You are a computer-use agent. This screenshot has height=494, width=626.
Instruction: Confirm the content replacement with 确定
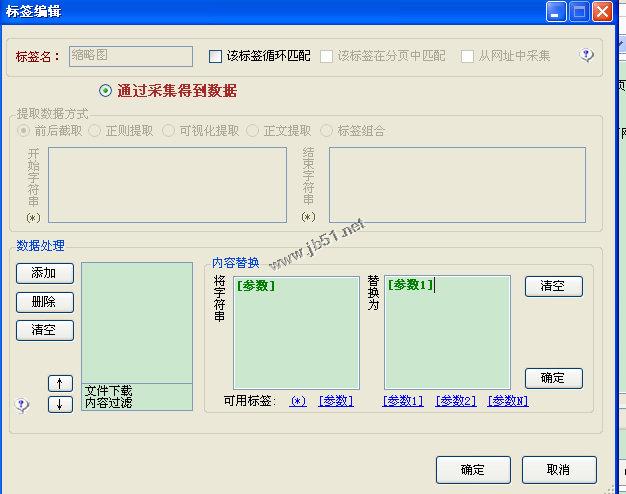pyautogui.click(x=554, y=378)
